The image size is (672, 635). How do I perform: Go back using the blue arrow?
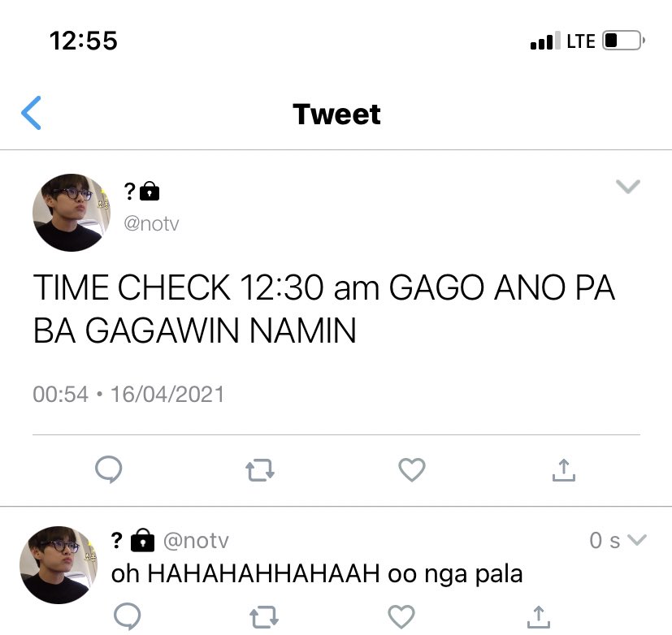coord(32,113)
